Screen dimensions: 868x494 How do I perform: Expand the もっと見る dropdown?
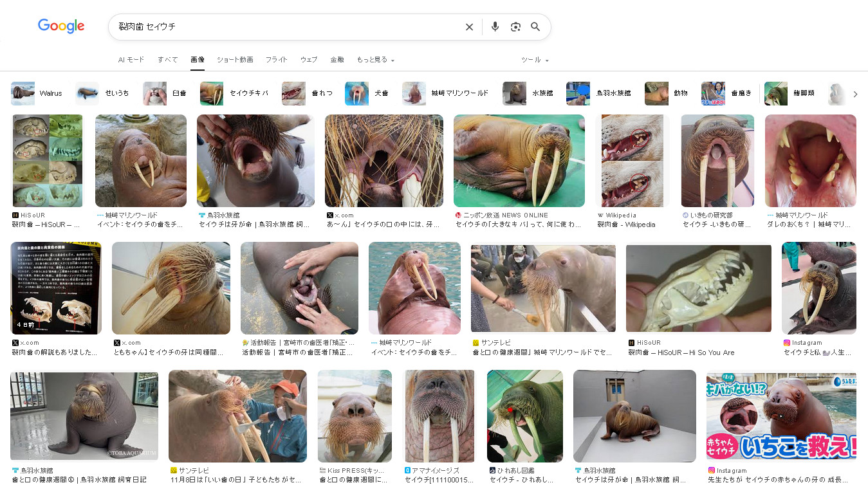point(375,60)
